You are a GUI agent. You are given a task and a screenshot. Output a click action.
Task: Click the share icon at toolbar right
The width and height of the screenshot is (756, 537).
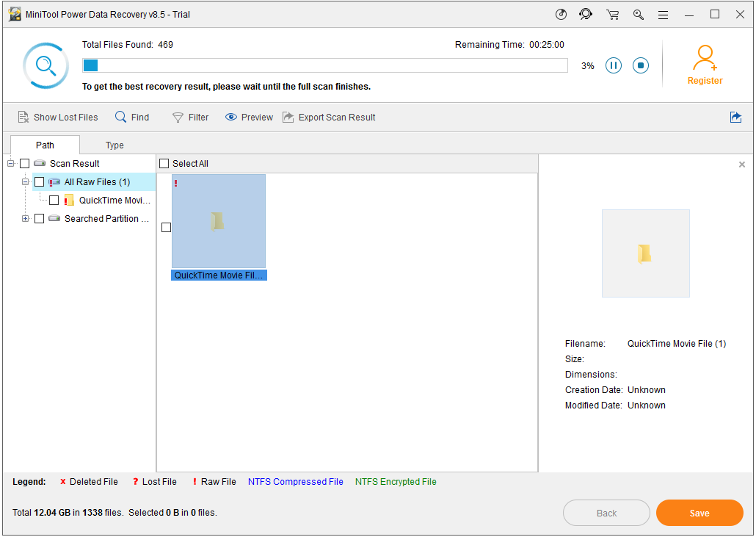(x=735, y=118)
